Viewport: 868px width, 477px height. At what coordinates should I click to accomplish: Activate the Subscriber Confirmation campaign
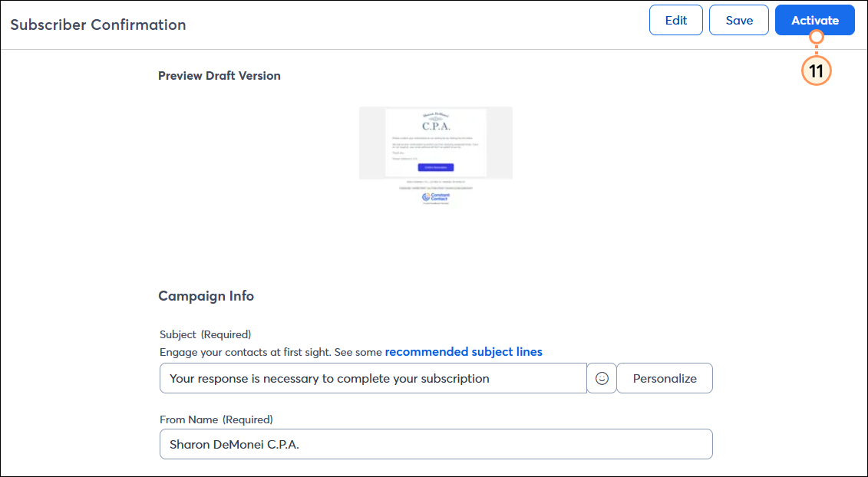[814, 20]
